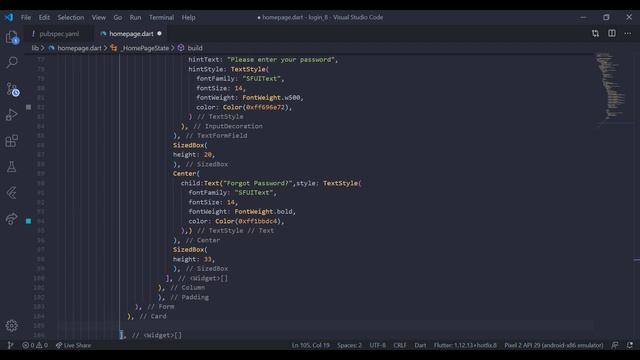
Task: Open the Run menu
Action: click(x=135, y=18)
